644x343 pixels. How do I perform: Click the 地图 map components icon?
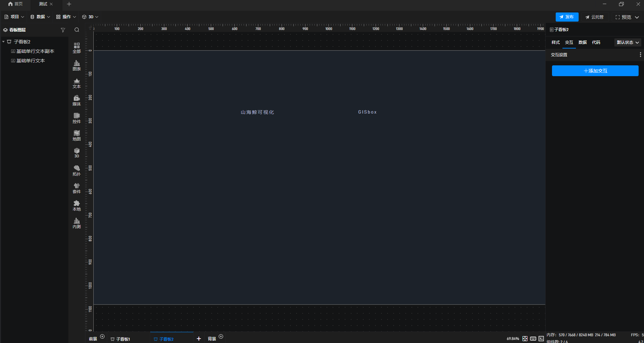(76, 135)
